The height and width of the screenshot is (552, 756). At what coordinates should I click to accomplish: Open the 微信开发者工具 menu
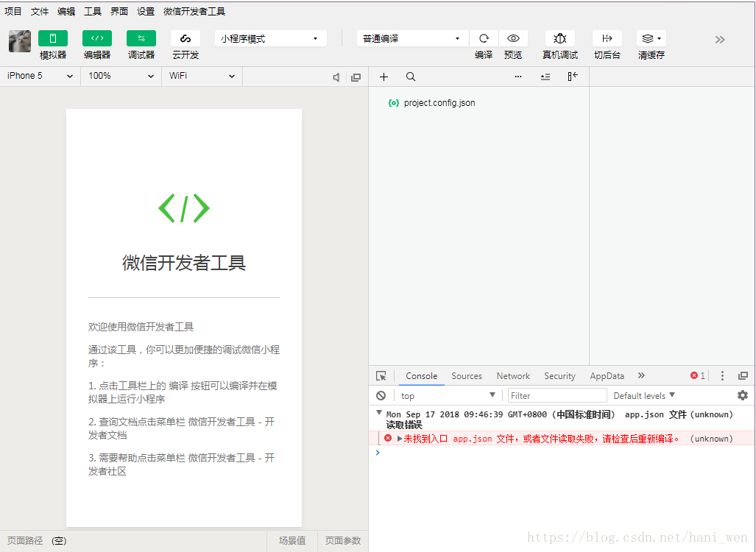(194, 12)
